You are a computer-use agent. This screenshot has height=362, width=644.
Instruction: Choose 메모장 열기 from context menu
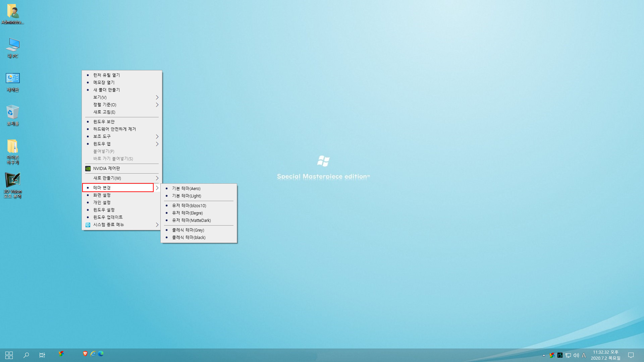122,83
